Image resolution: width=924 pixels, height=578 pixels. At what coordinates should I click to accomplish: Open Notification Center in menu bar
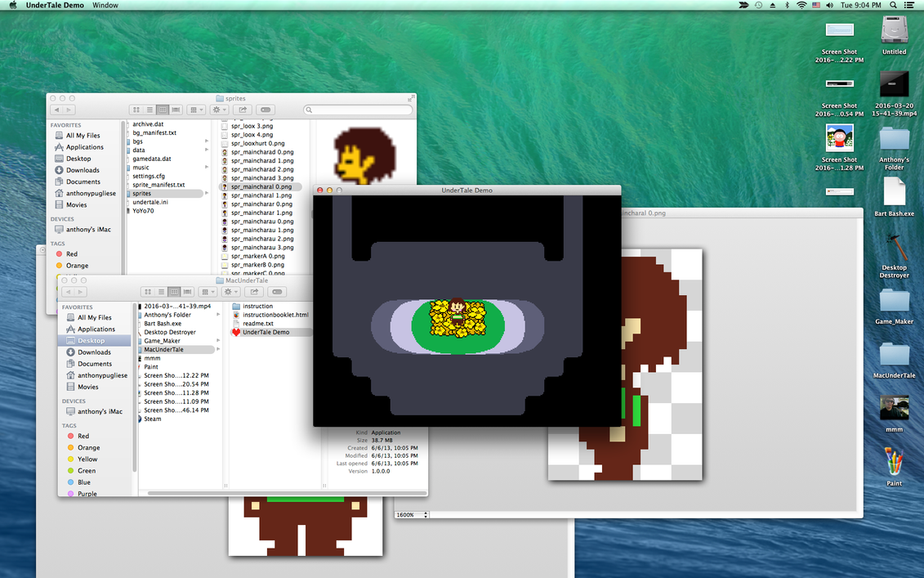(x=909, y=5)
